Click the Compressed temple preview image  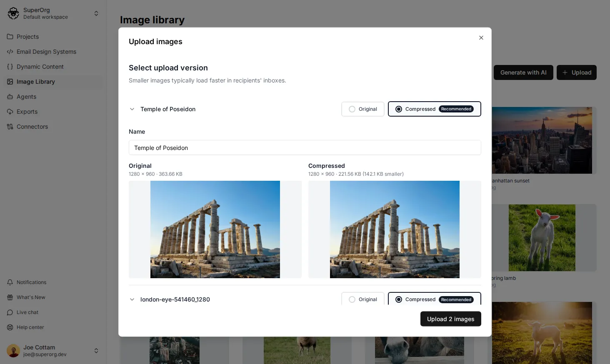coord(395,229)
